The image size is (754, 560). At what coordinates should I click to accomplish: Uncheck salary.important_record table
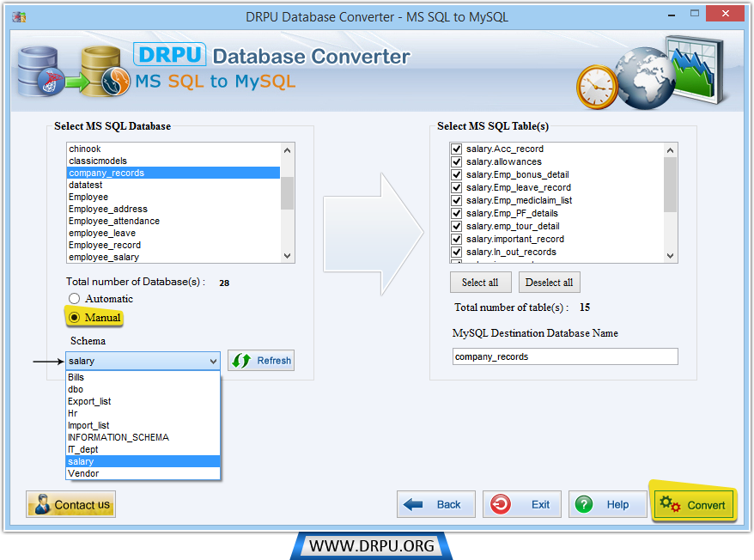[x=456, y=239]
